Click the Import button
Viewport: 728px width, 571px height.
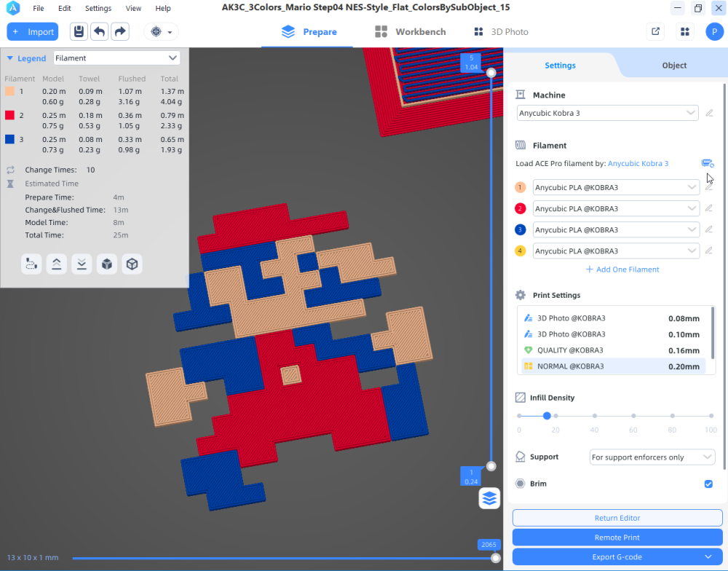[33, 31]
